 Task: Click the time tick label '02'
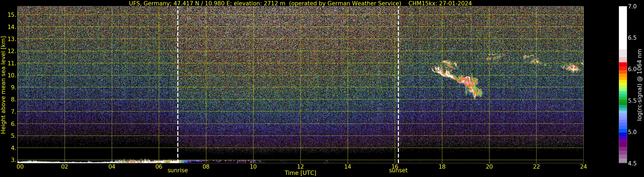click(x=65, y=167)
